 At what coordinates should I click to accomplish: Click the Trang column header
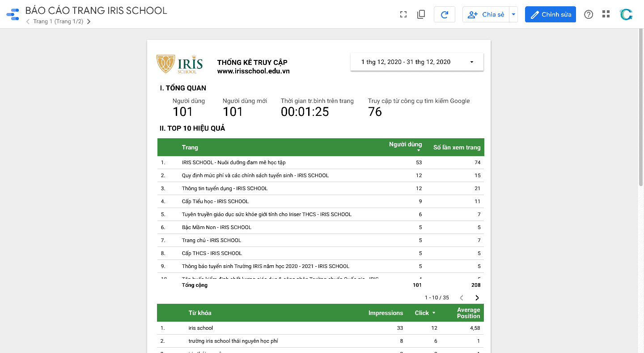click(190, 147)
